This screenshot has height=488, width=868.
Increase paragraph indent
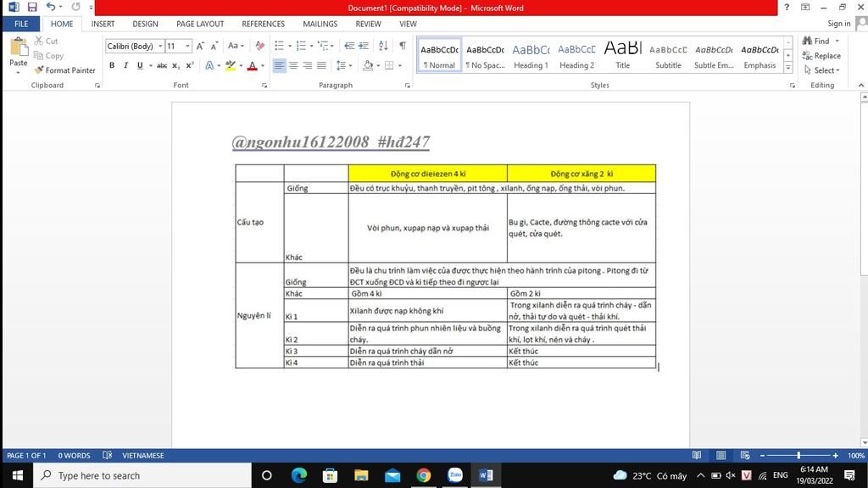(364, 46)
